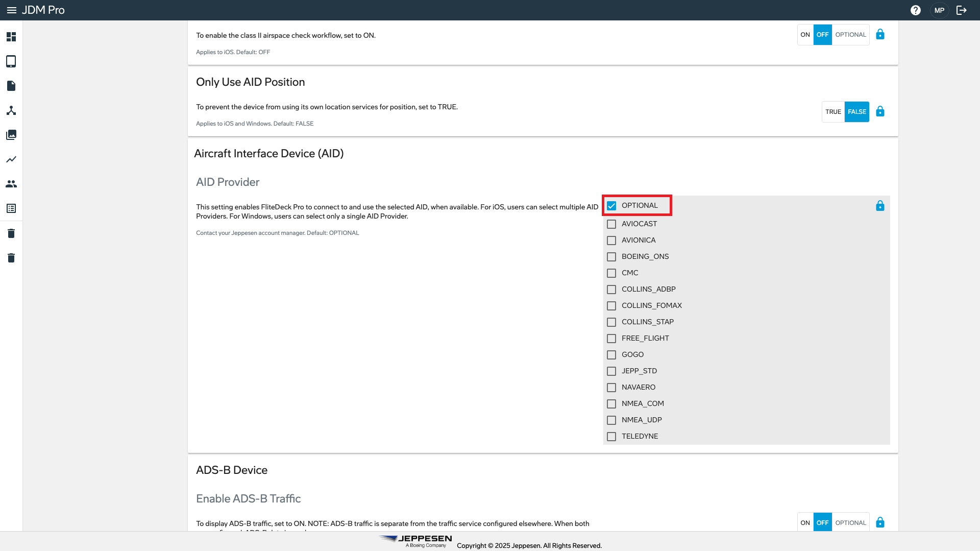Open the image library sidebar icon
Viewport: 980px width, 551px height.
pos(11,135)
